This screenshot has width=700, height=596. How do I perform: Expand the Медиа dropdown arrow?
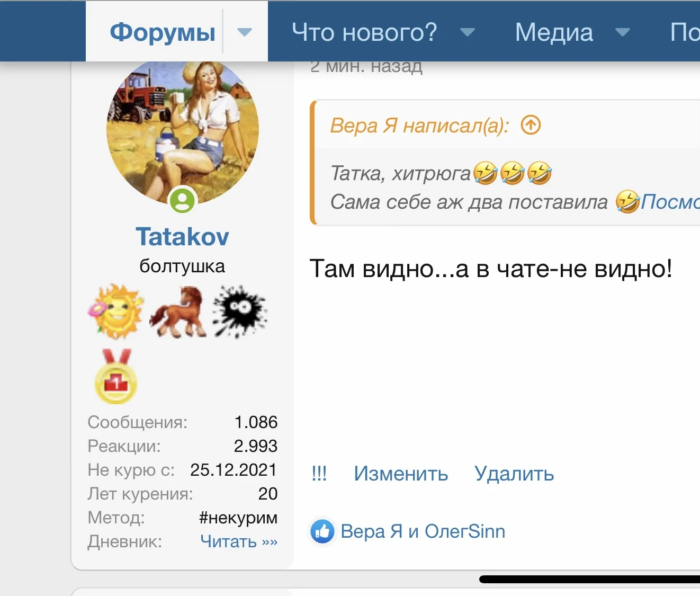point(623,32)
